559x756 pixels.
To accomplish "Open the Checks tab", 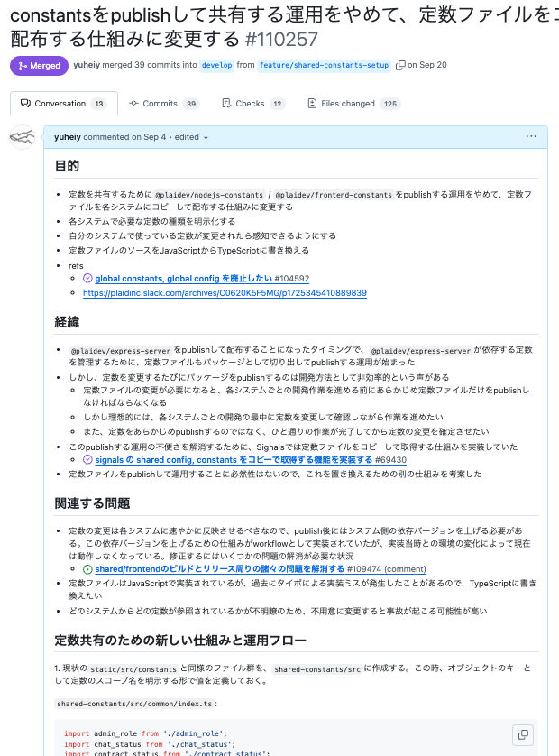I will coord(253,104).
